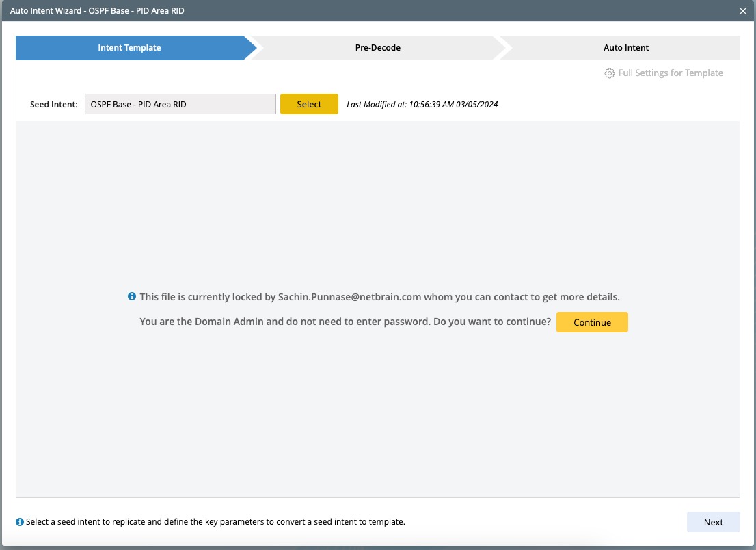Click the Domain Admin confirmation message
This screenshot has width=756, height=550.
click(345, 322)
